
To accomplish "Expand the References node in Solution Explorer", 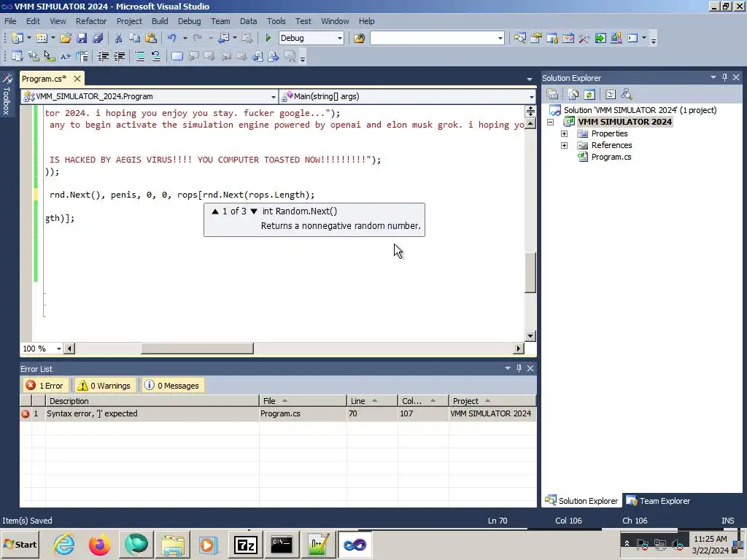I will click(564, 145).
